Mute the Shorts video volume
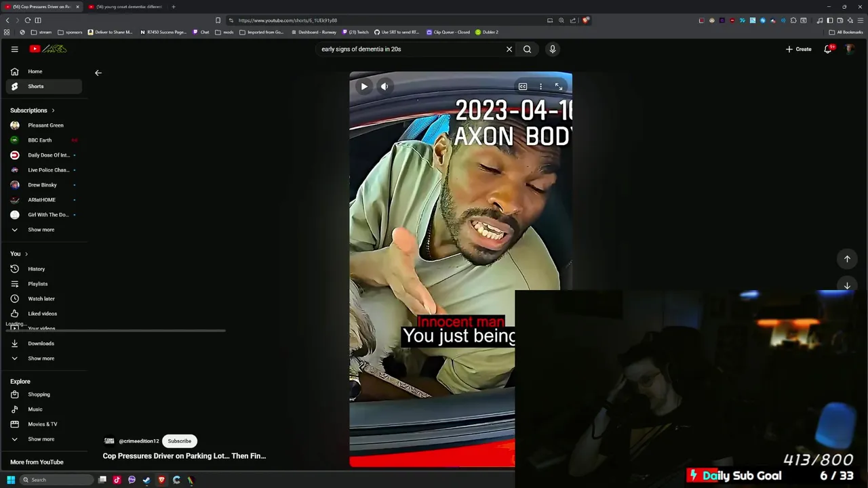This screenshot has width=868, height=488. tap(384, 86)
